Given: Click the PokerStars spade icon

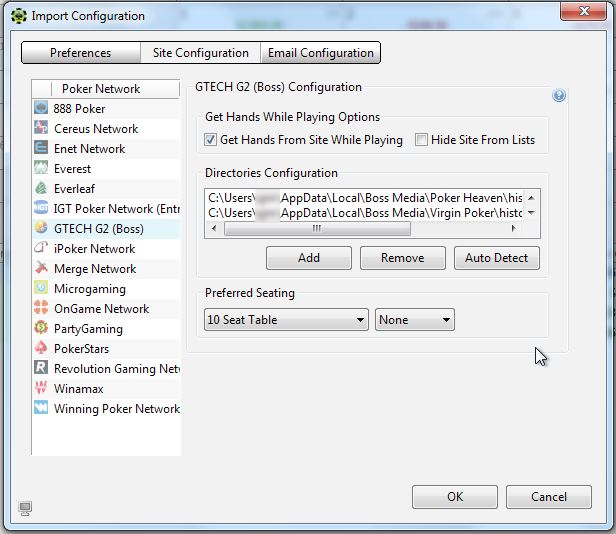Looking at the screenshot, I should [x=41, y=349].
